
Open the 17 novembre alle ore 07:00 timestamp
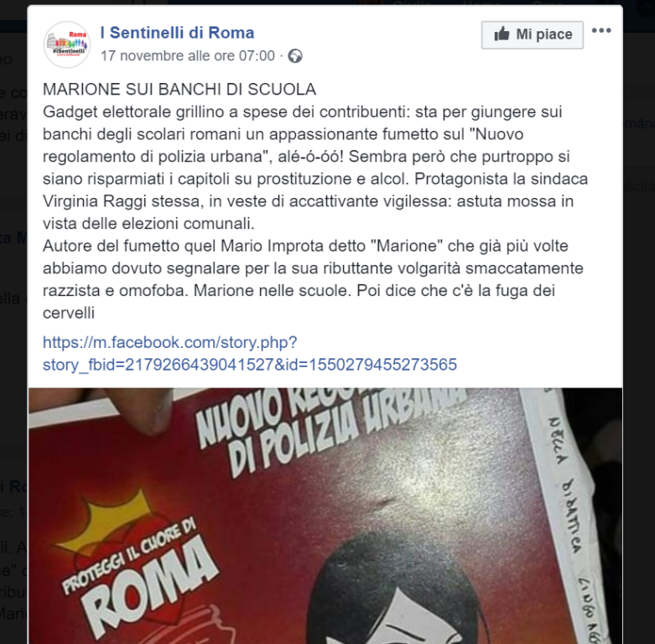pyautogui.click(x=188, y=55)
